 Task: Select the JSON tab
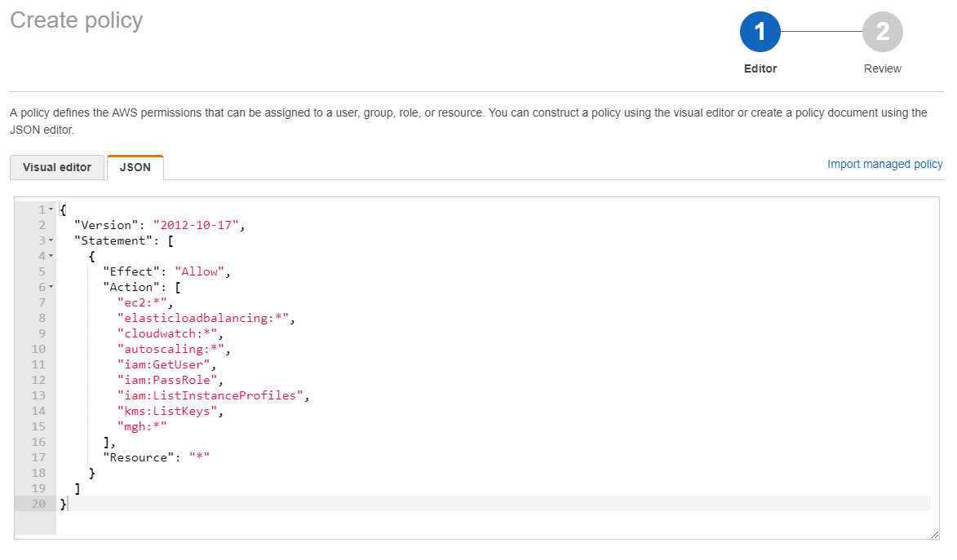click(x=135, y=167)
